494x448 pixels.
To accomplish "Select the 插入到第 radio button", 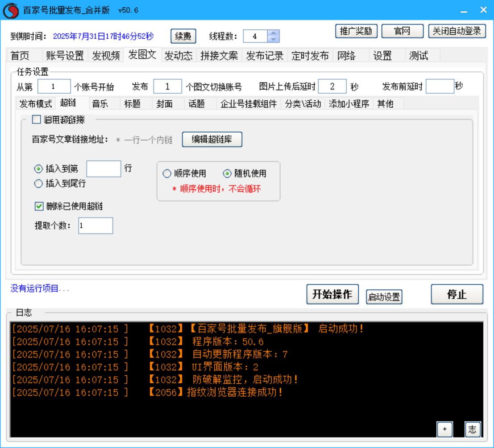I will click(38, 169).
